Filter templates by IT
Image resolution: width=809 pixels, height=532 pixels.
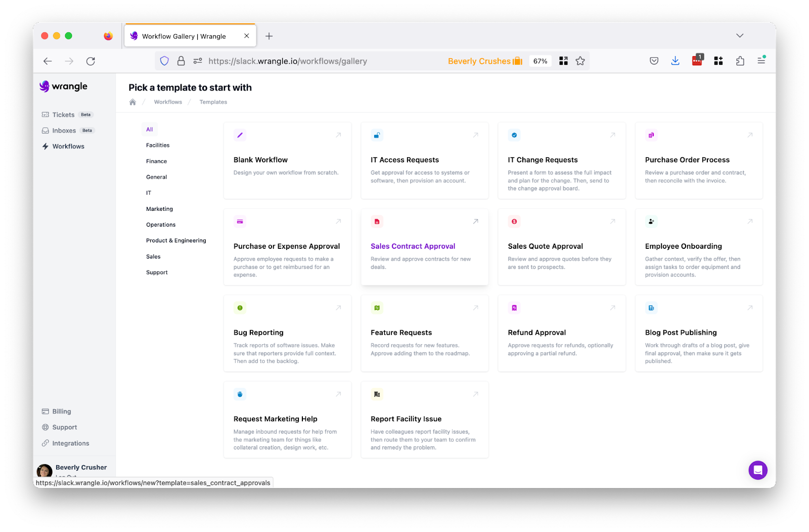149,193
